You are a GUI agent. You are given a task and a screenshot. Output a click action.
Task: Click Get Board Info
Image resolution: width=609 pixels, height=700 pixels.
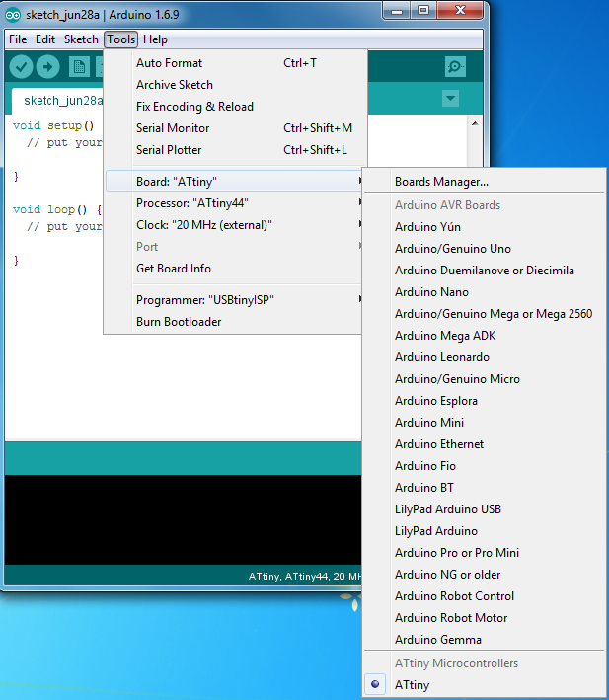(234, 269)
